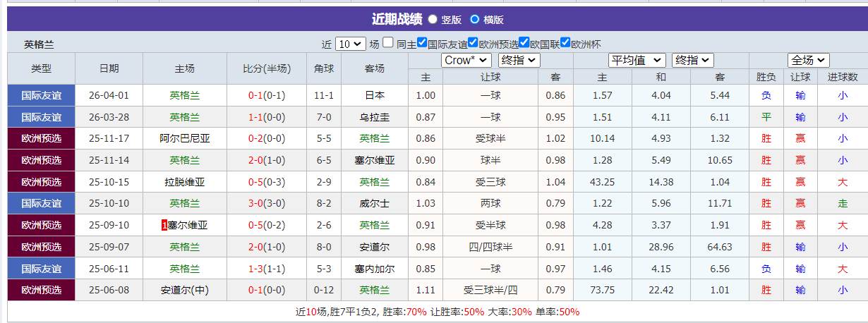Click 阿尔巴尼亚 home team link

tap(185, 139)
